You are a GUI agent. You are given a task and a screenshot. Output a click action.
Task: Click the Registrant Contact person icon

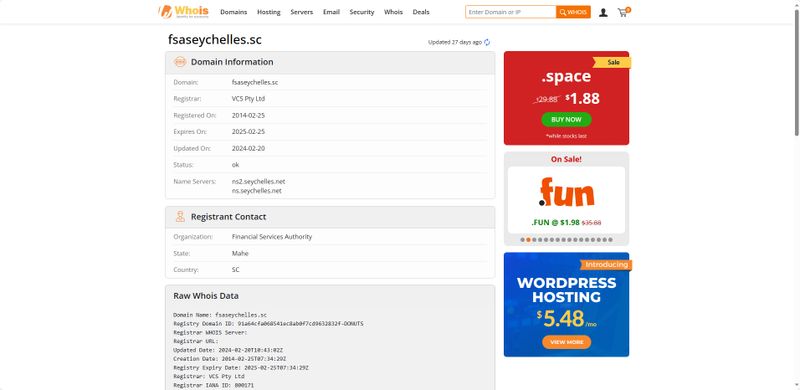pyautogui.click(x=180, y=216)
